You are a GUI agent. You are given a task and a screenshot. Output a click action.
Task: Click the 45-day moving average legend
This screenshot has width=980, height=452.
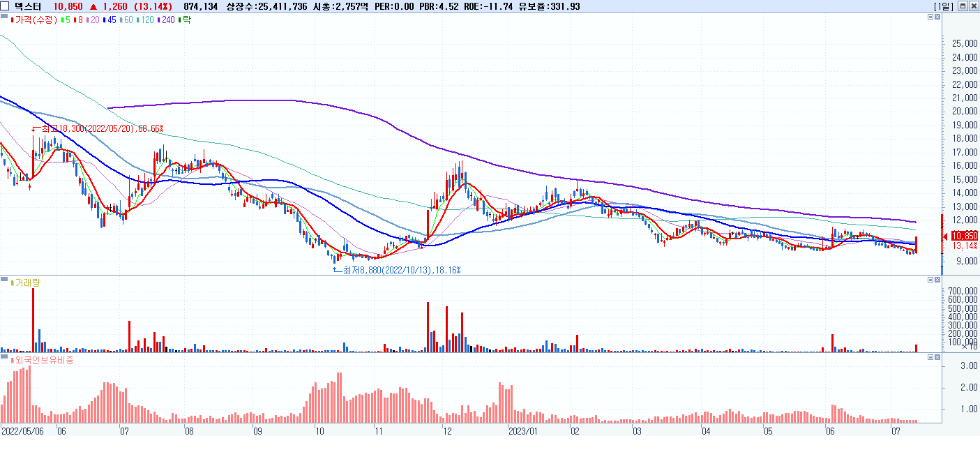pyautogui.click(x=110, y=20)
